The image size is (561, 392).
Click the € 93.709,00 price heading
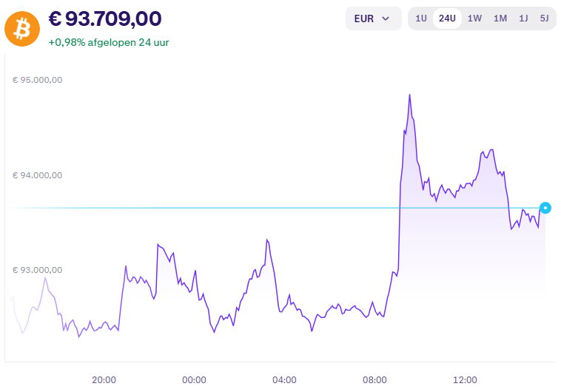(x=105, y=18)
